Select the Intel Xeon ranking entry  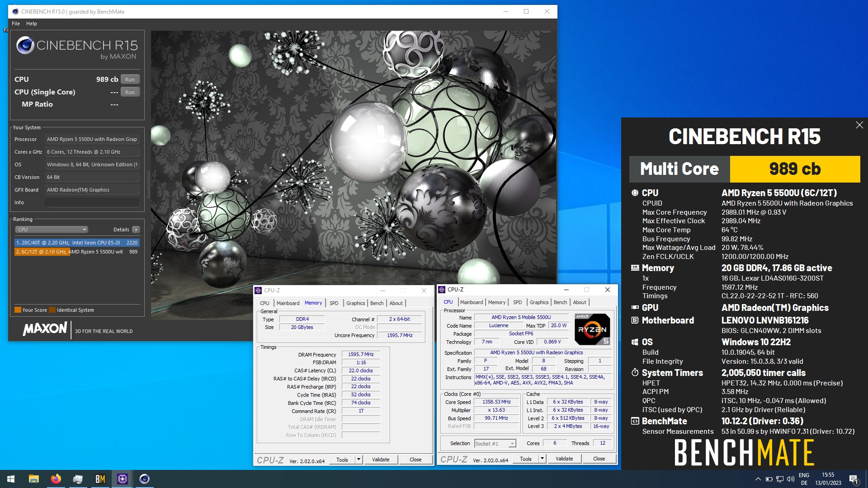tap(77, 243)
